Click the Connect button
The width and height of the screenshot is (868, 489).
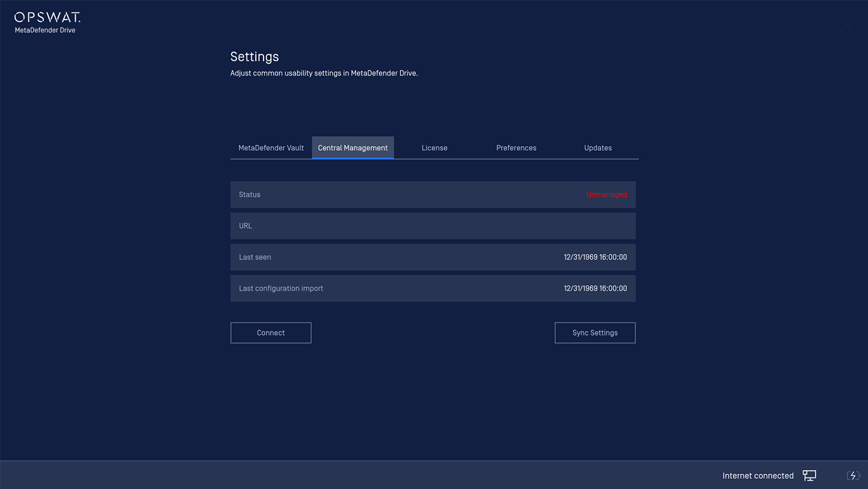click(271, 333)
